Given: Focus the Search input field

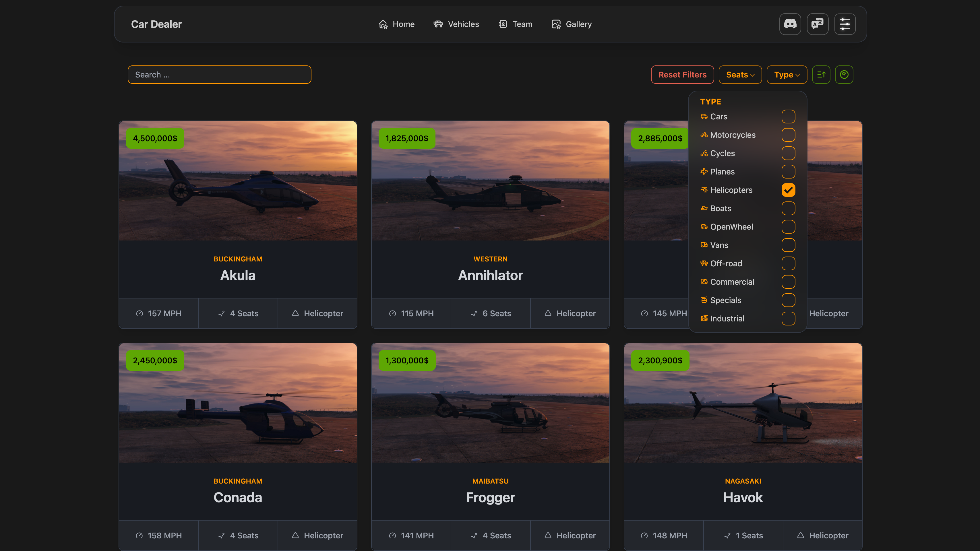Looking at the screenshot, I should pyautogui.click(x=219, y=75).
